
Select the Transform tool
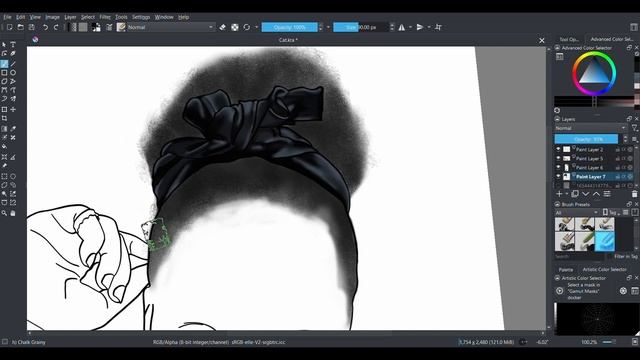coord(4,109)
